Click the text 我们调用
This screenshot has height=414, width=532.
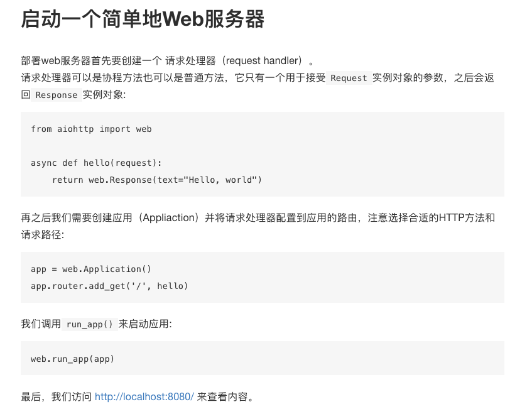(x=41, y=324)
